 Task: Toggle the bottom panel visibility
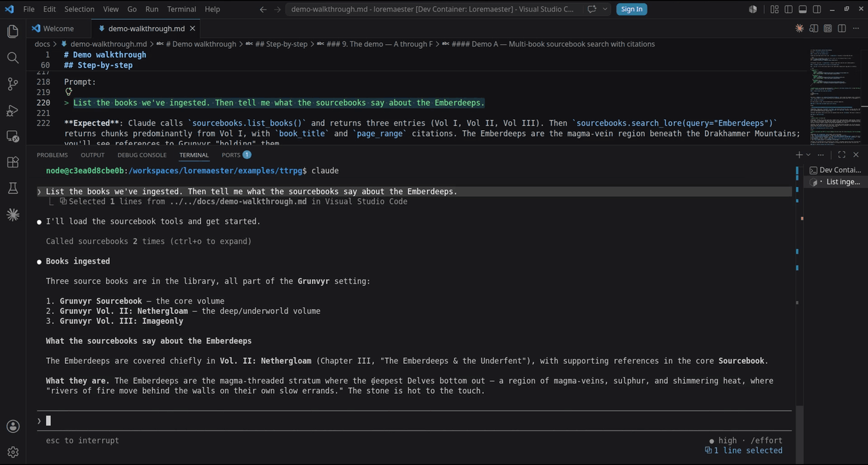tap(803, 9)
